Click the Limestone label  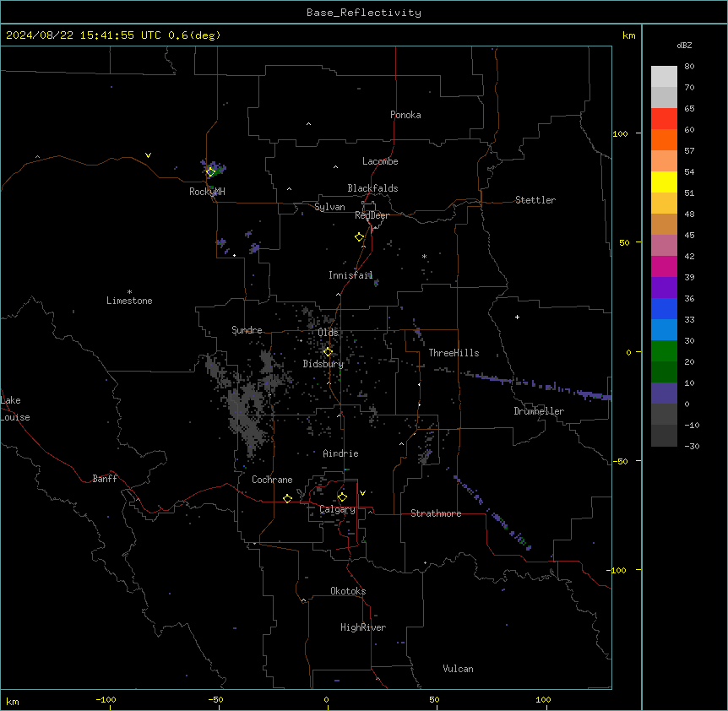click(129, 301)
